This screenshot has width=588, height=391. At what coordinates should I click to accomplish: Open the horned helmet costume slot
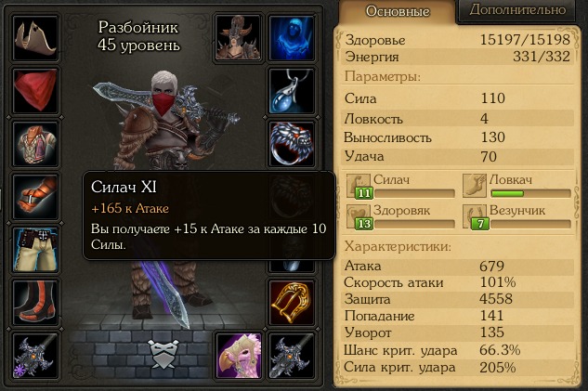click(x=238, y=38)
